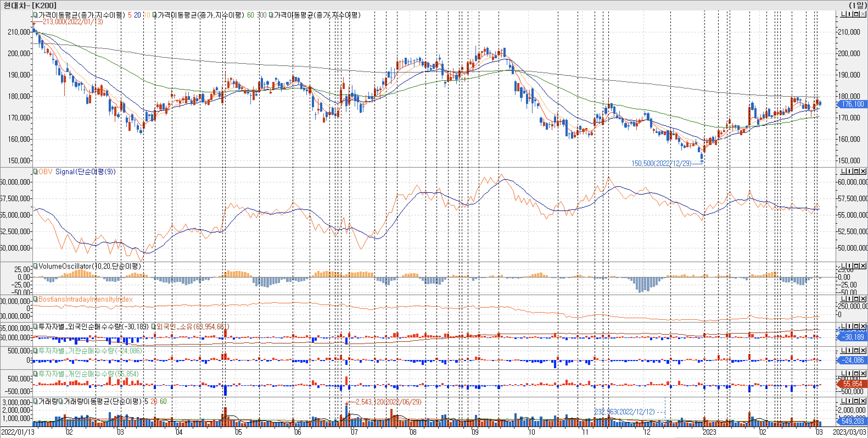Viewport: 868px width, 438px height.
Task: Click the L-shaped scale icon in price panel
Action: click(843, 14)
